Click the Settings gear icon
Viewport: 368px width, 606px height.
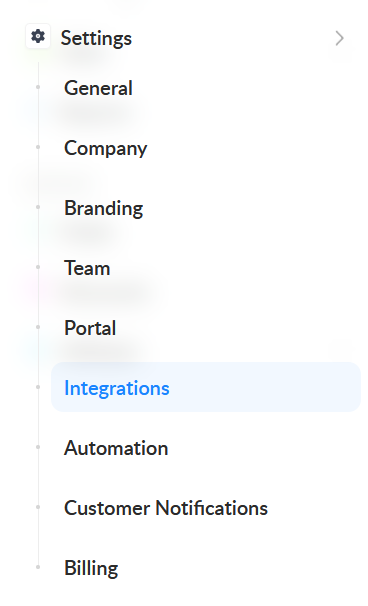38,36
